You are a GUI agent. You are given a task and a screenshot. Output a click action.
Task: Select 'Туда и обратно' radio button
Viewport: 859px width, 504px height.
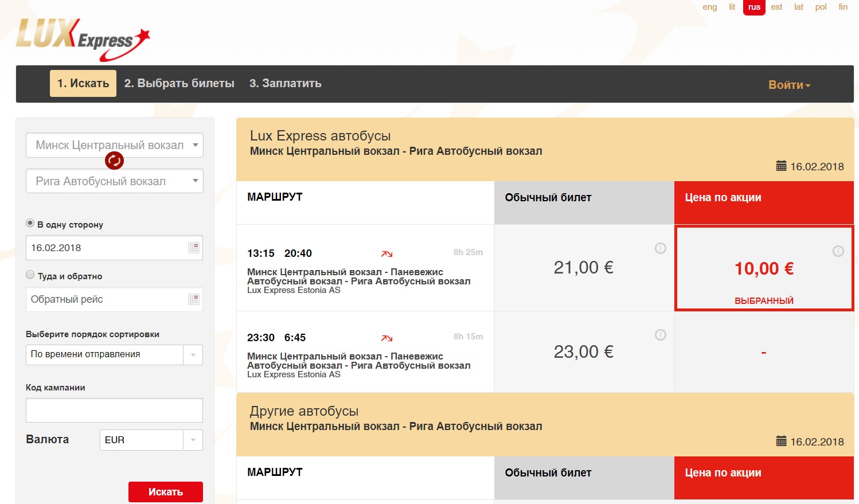click(x=30, y=275)
